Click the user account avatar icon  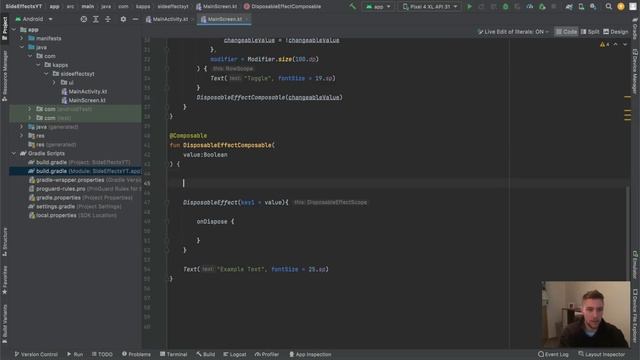(x=621, y=7)
